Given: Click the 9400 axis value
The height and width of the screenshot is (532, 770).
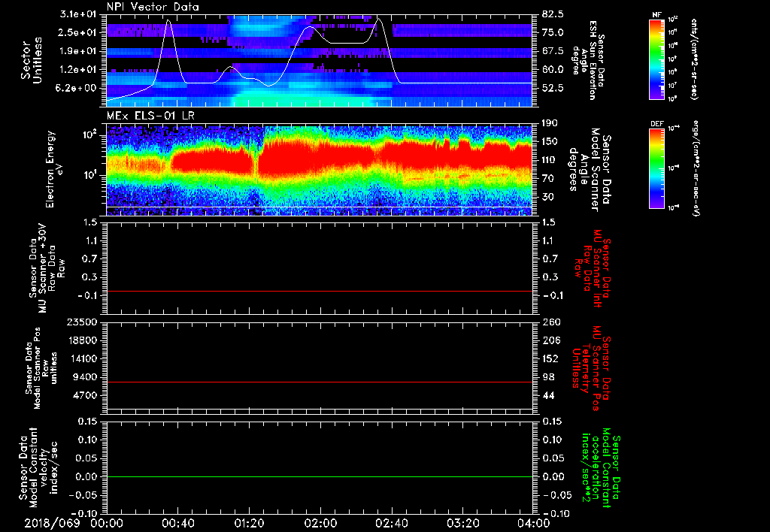Looking at the screenshot, I should click(x=86, y=377).
